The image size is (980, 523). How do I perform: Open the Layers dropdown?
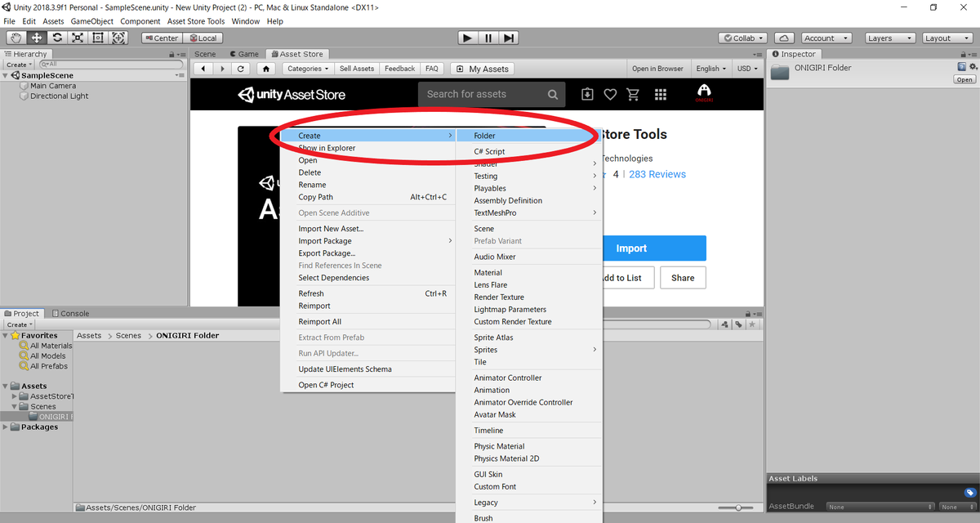(x=889, y=38)
